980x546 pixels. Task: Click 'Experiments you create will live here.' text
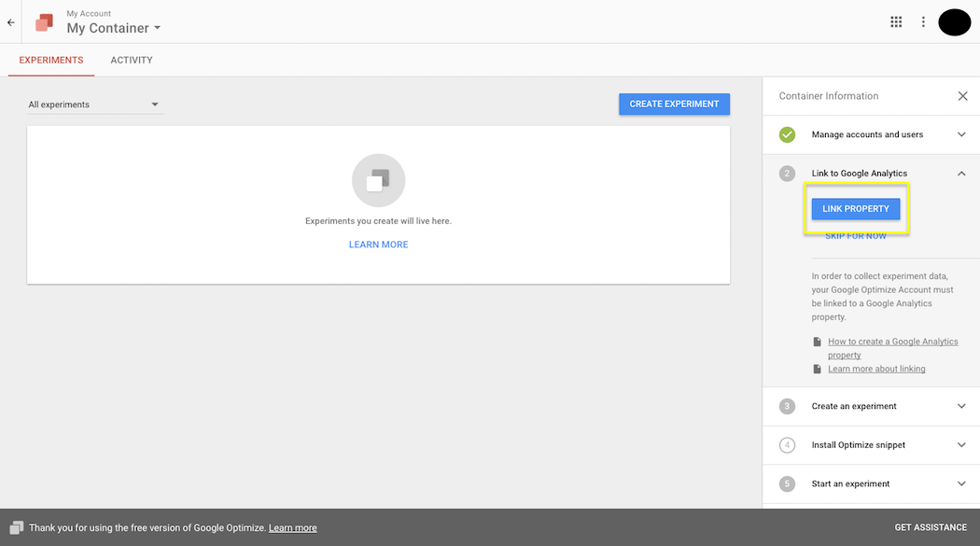point(378,221)
